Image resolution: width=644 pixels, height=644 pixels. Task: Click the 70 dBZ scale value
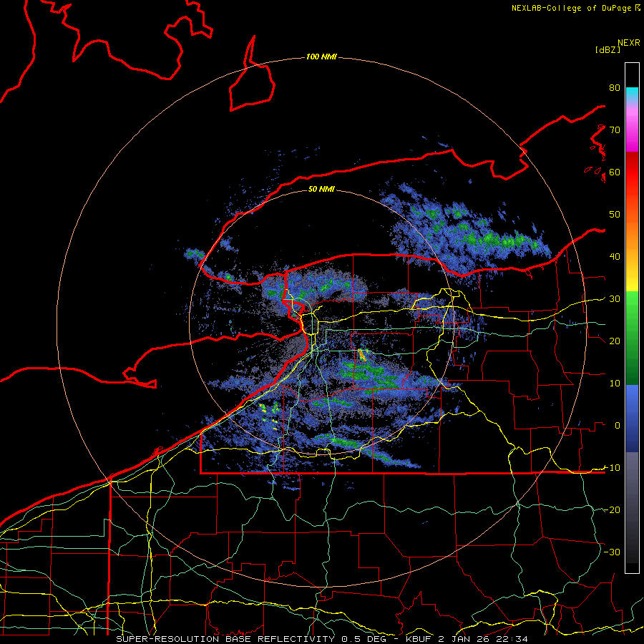coord(615,130)
